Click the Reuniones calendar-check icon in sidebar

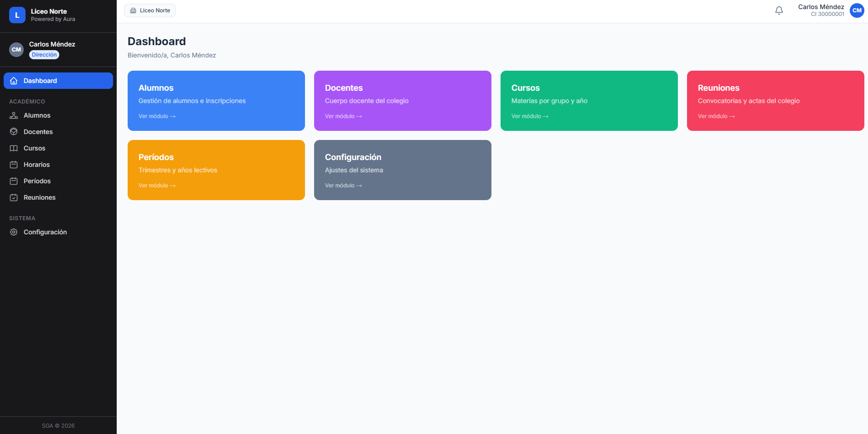coord(14,197)
